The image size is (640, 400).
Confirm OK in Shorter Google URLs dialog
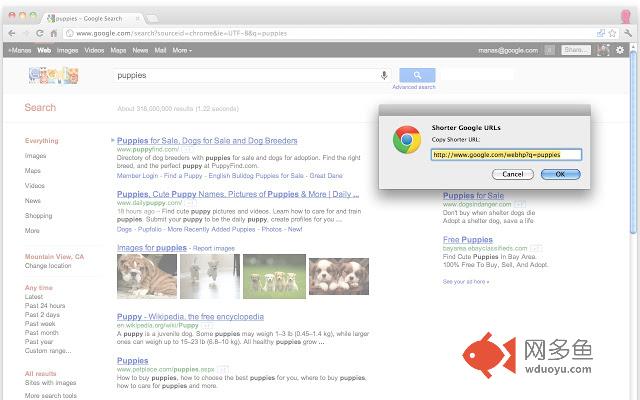point(560,174)
